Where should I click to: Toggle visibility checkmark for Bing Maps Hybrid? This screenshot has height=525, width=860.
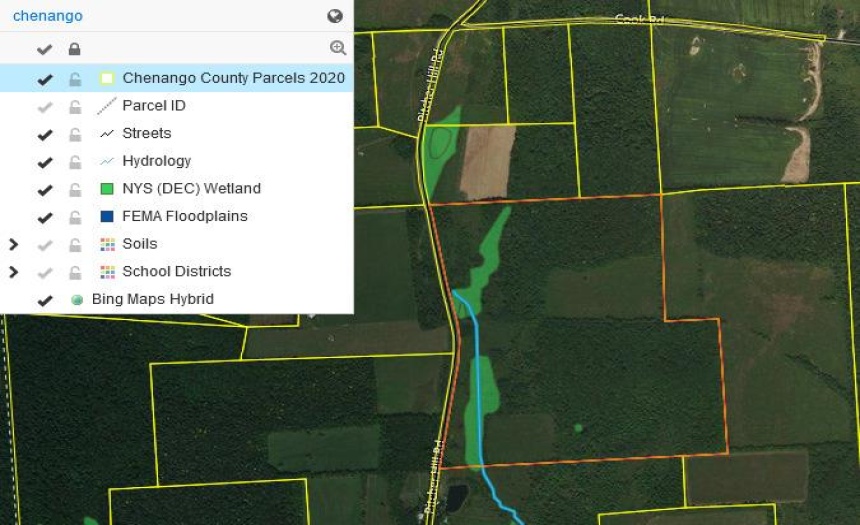pos(44,299)
